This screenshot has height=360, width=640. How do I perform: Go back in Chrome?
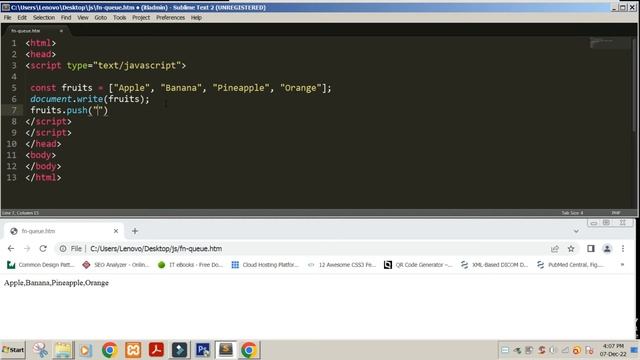[x=11, y=248]
